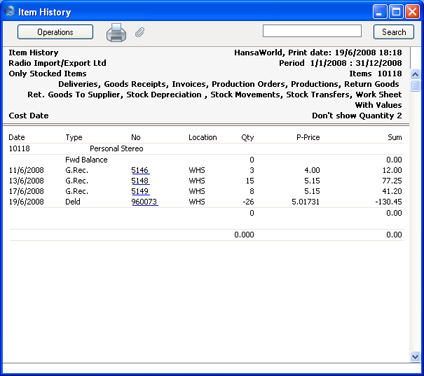The width and height of the screenshot is (424, 376).
Task: Select the date 19/6/2008
Action: pos(26,202)
